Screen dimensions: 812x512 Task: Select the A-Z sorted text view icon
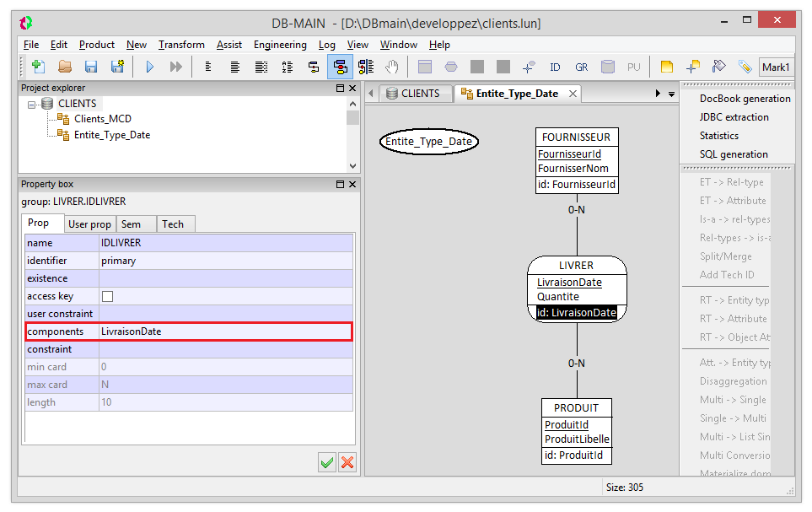(x=288, y=67)
